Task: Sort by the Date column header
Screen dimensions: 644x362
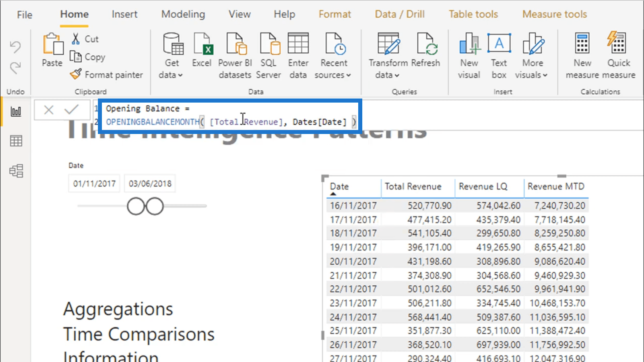Action: coord(339,186)
